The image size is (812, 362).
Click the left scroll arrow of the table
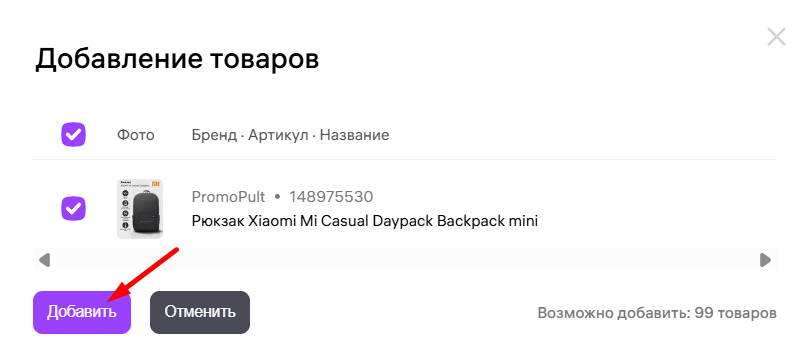click(45, 260)
